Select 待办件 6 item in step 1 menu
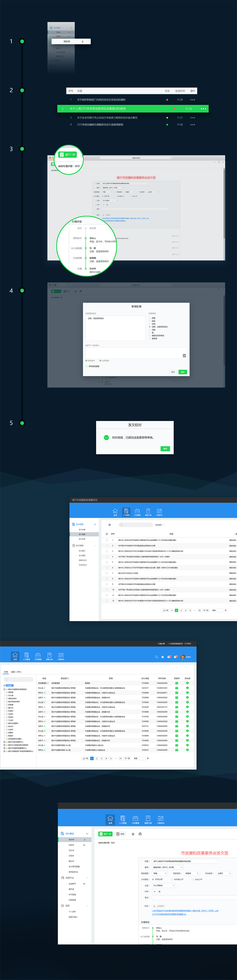The width and height of the screenshot is (237, 980). (x=71, y=41)
